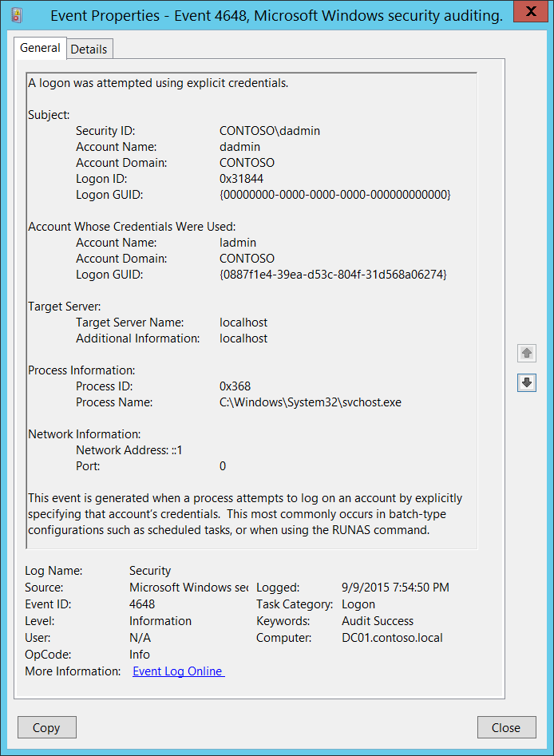
Task: Click the truncated Source field value
Action: point(189,588)
